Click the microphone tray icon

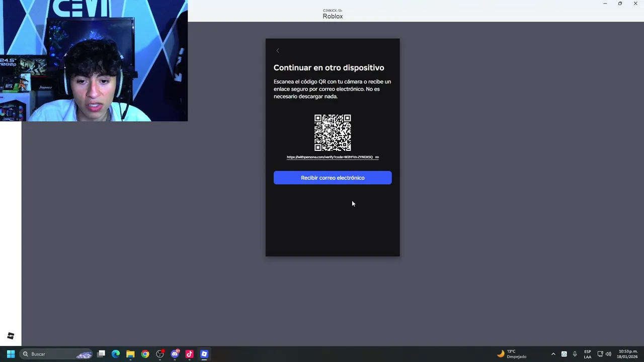pos(575,354)
